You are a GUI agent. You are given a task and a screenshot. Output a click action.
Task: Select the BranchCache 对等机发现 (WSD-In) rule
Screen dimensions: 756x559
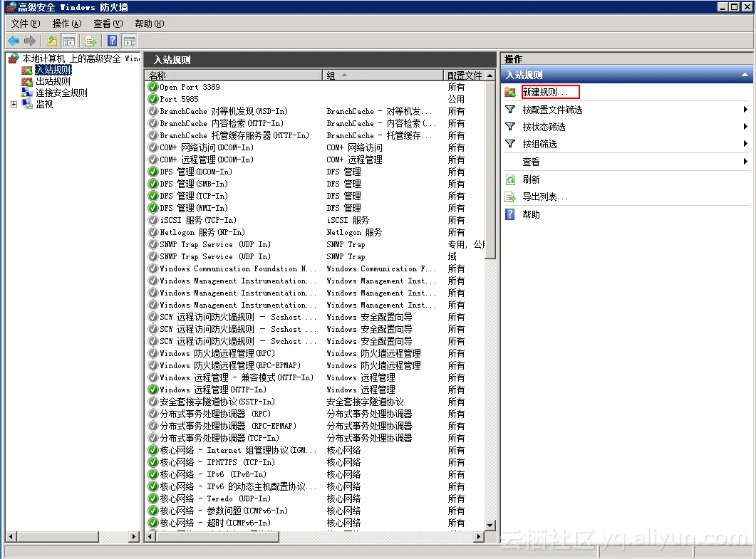(x=224, y=111)
